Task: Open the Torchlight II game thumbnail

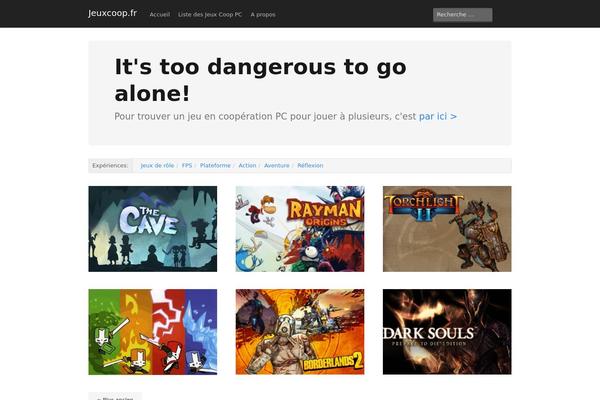Action: [447, 229]
